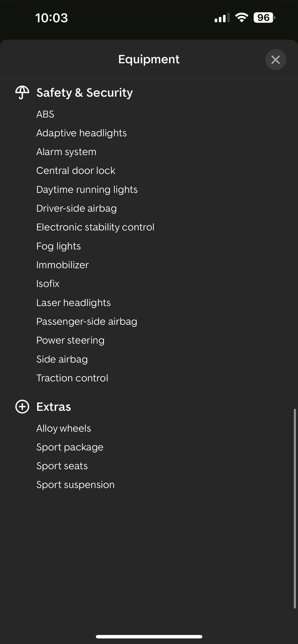Tap the umbrella Safety & Security icon
This screenshot has height=644, width=298.
click(22, 92)
